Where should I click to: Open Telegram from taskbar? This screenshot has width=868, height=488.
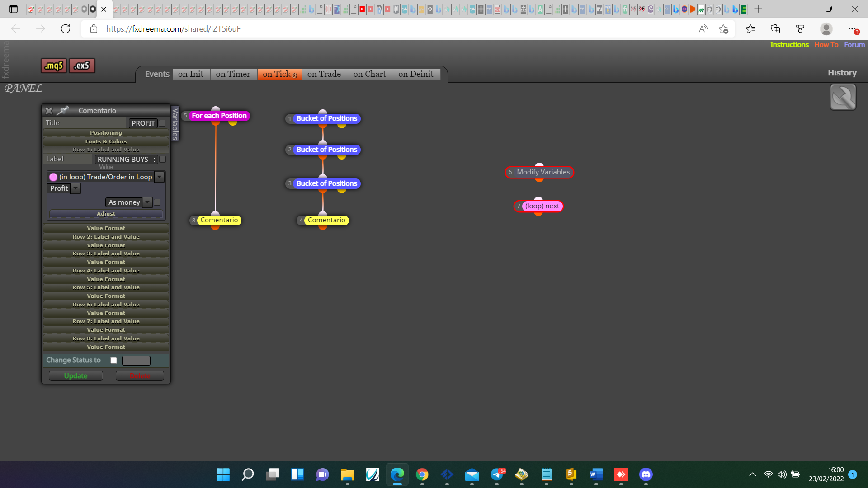pos(497,474)
